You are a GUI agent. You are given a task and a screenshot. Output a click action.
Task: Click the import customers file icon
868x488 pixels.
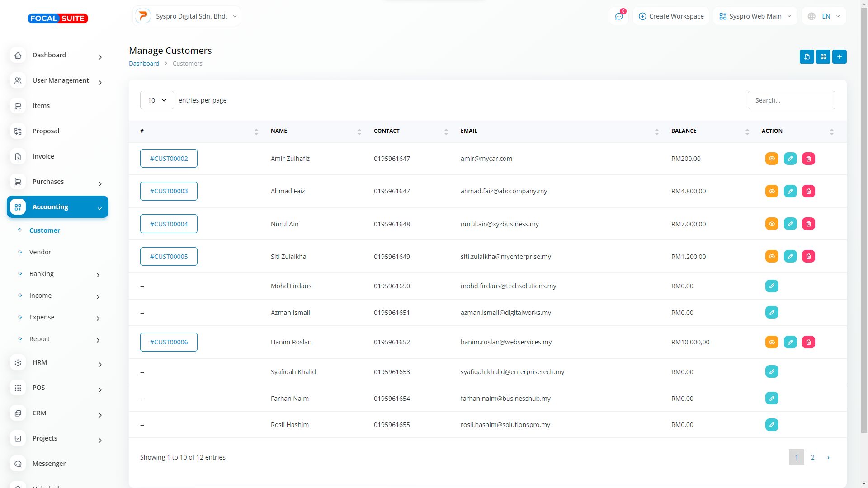coord(807,57)
